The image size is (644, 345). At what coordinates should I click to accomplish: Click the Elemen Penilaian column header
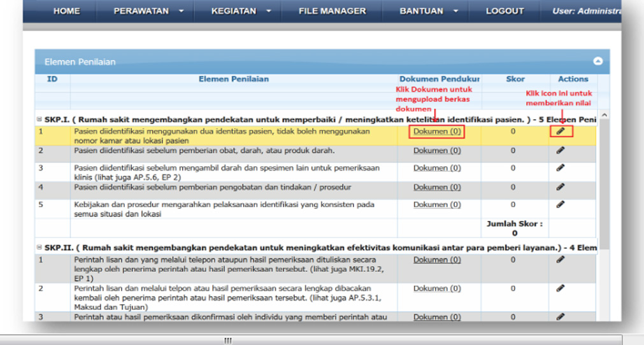(x=234, y=79)
